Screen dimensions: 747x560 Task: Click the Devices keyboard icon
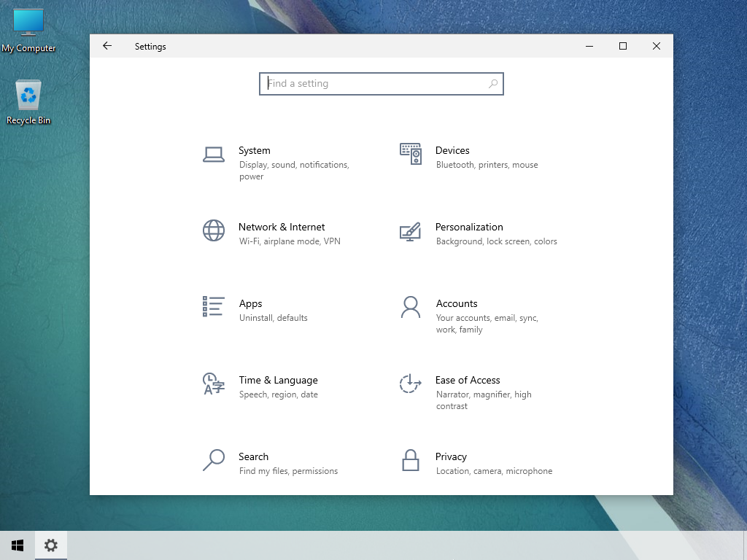[x=410, y=154]
